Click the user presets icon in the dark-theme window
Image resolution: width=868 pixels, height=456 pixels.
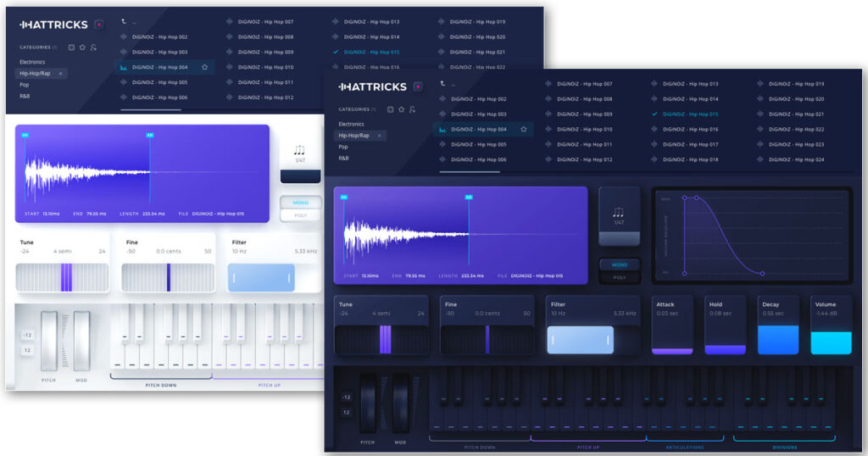(x=413, y=109)
